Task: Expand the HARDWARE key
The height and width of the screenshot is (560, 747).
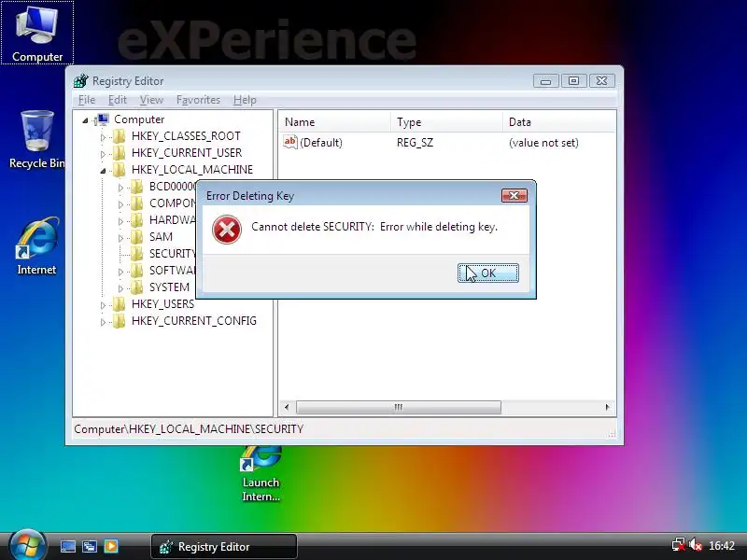Action: [120, 221]
